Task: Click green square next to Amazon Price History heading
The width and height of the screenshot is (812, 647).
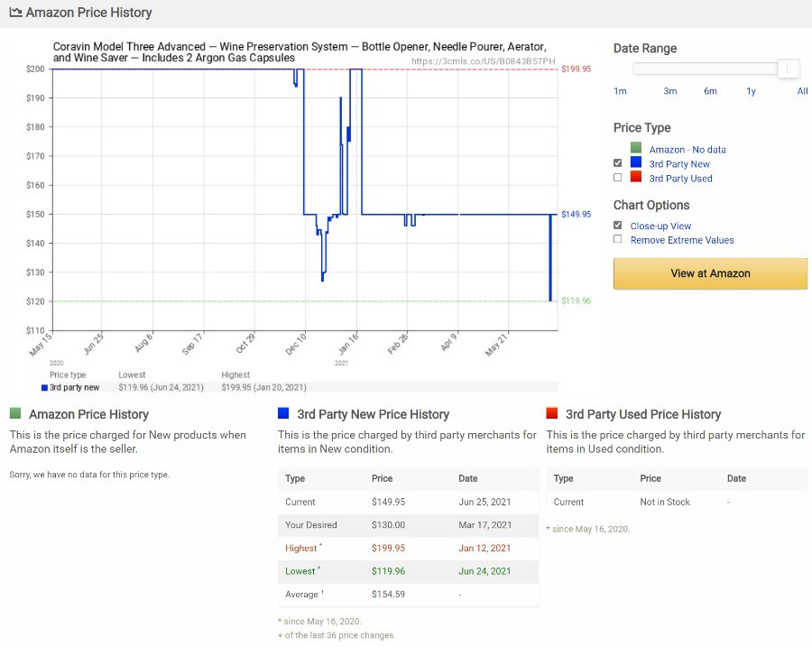Action: (x=15, y=413)
